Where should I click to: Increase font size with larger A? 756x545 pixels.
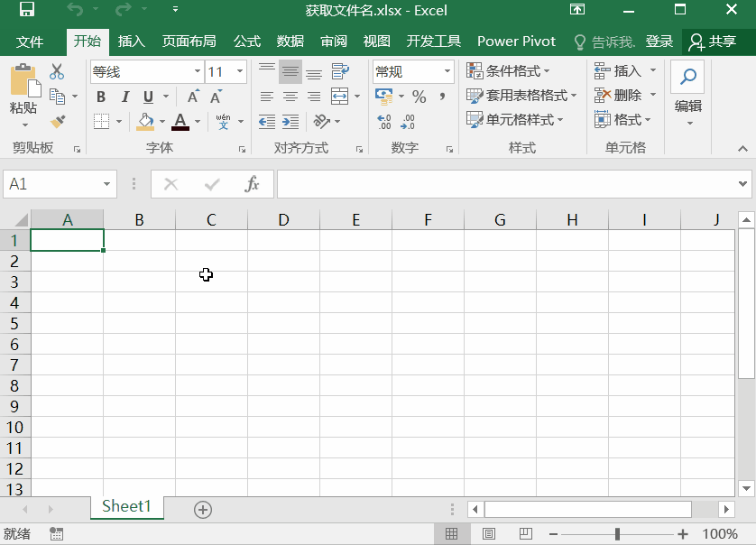(193, 97)
